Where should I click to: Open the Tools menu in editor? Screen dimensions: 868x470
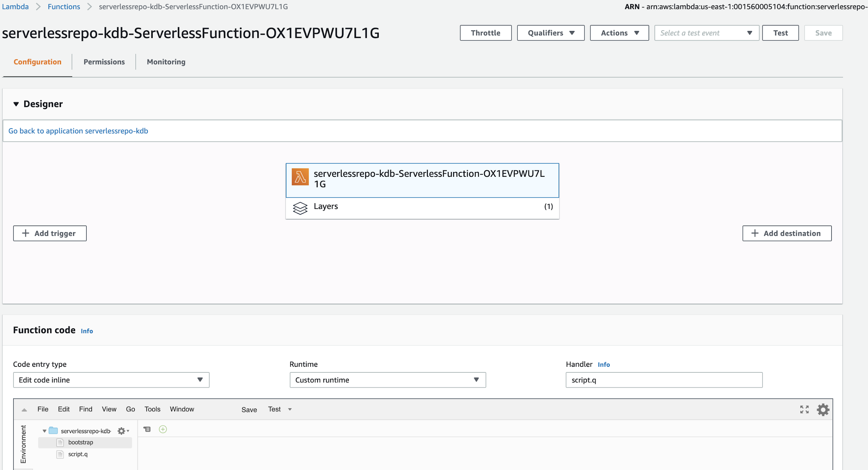(x=152, y=409)
